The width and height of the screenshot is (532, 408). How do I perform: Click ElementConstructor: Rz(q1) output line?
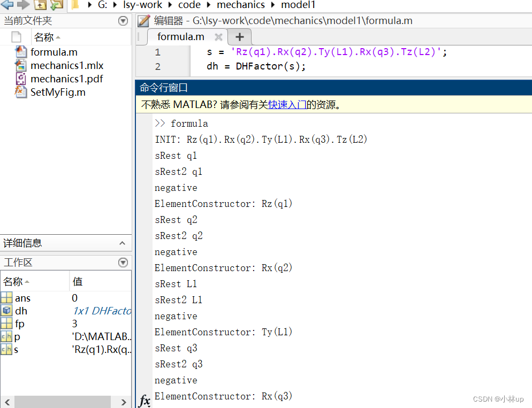(223, 204)
